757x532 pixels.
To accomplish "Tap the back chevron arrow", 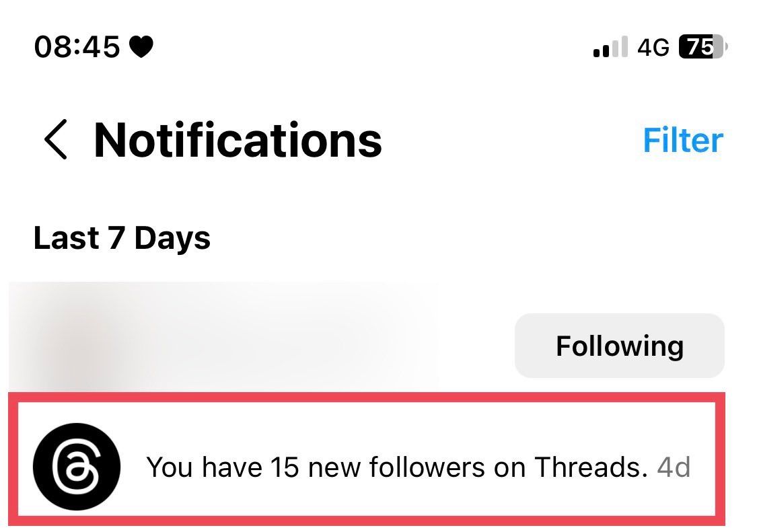I will [57, 140].
